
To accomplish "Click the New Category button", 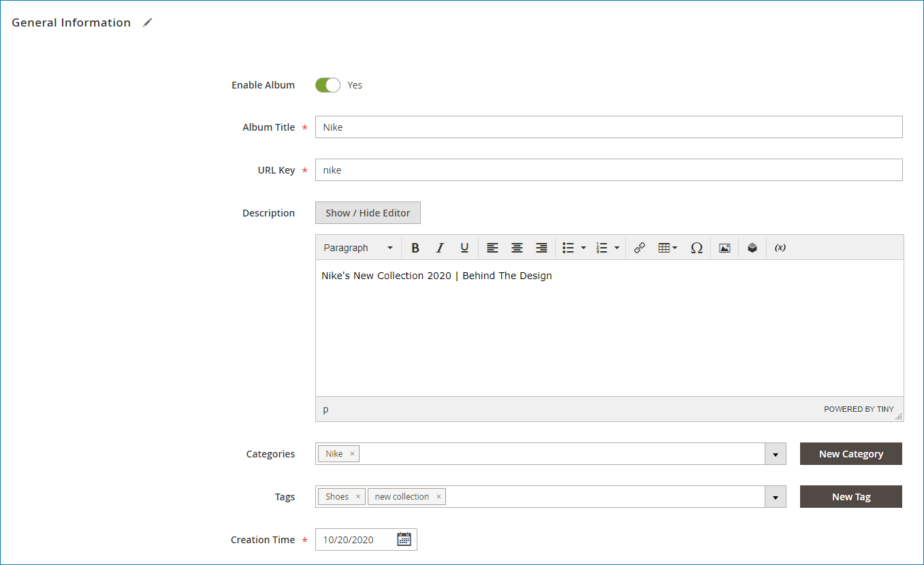I will click(x=850, y=453).
